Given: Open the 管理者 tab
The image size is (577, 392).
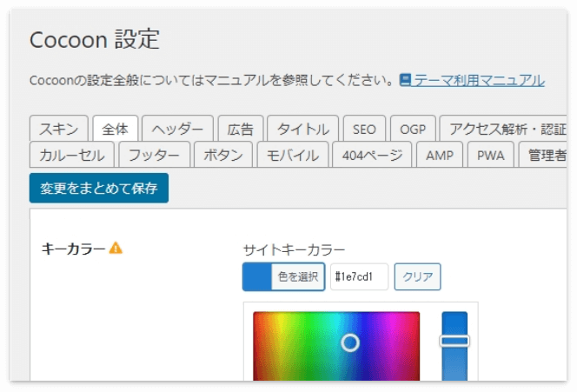Looking at the screenshot, I should [x=543, y=155].
